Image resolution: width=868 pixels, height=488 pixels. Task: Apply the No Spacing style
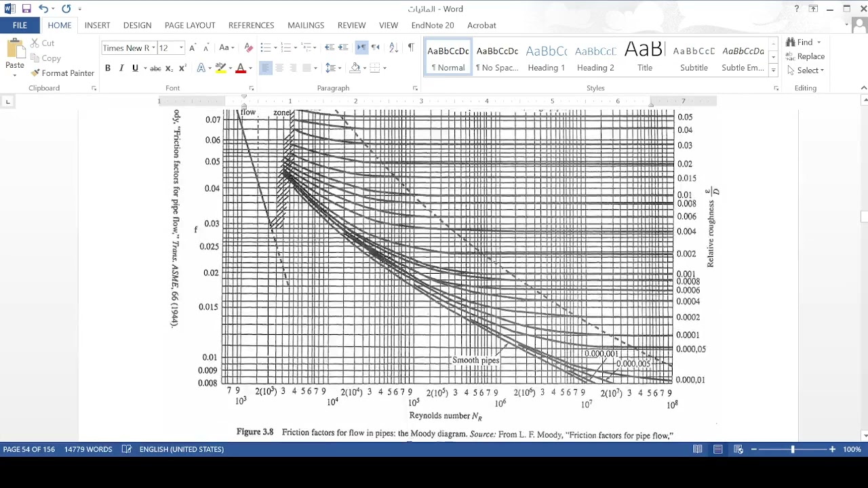[x=497, y=58]
